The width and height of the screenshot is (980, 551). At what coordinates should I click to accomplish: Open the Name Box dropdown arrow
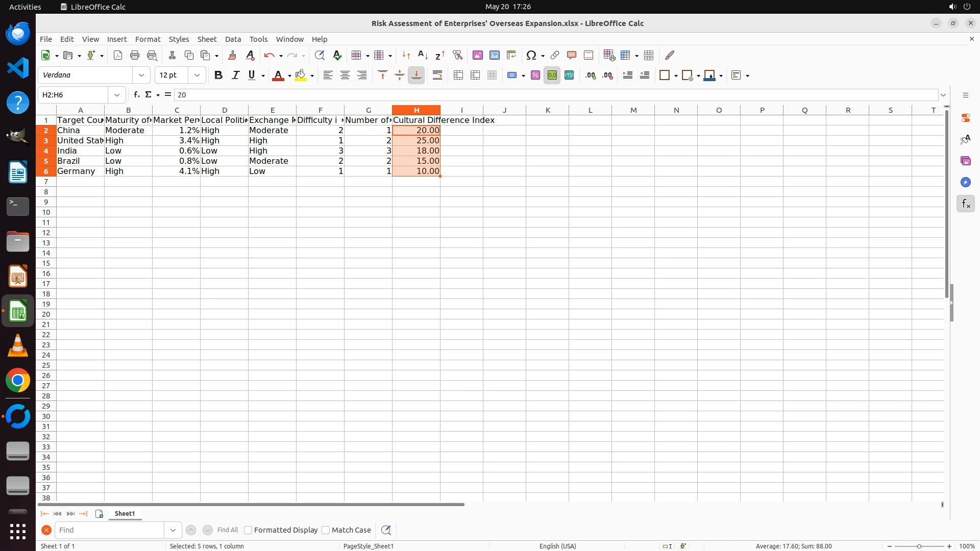[x=117, y=95]
